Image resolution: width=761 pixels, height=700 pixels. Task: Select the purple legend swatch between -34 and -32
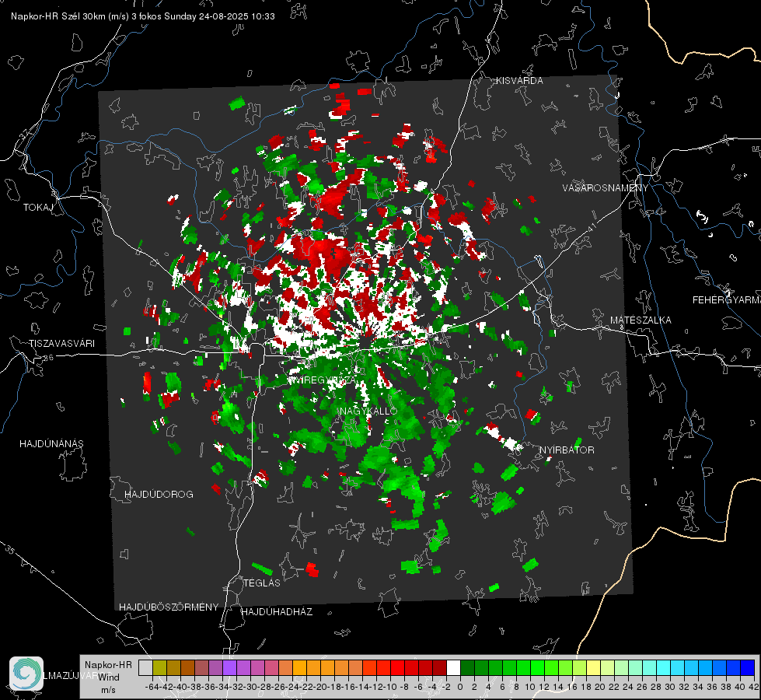click(229, 667)
